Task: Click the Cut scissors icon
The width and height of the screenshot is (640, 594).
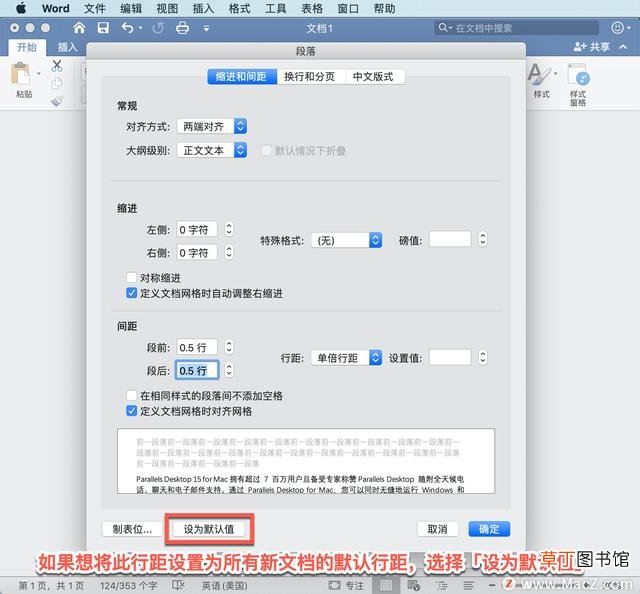Action: [57, 65]
